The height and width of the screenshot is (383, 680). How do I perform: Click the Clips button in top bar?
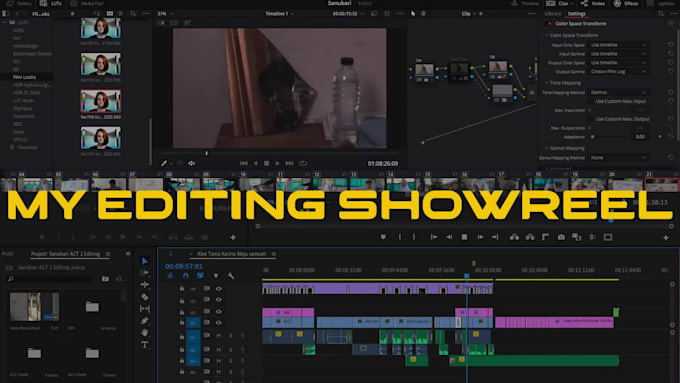(560, 3)
